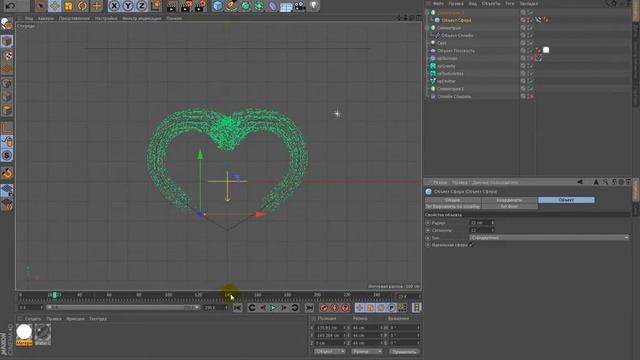Add a light object from toolbar

click(x=313, y=6)
